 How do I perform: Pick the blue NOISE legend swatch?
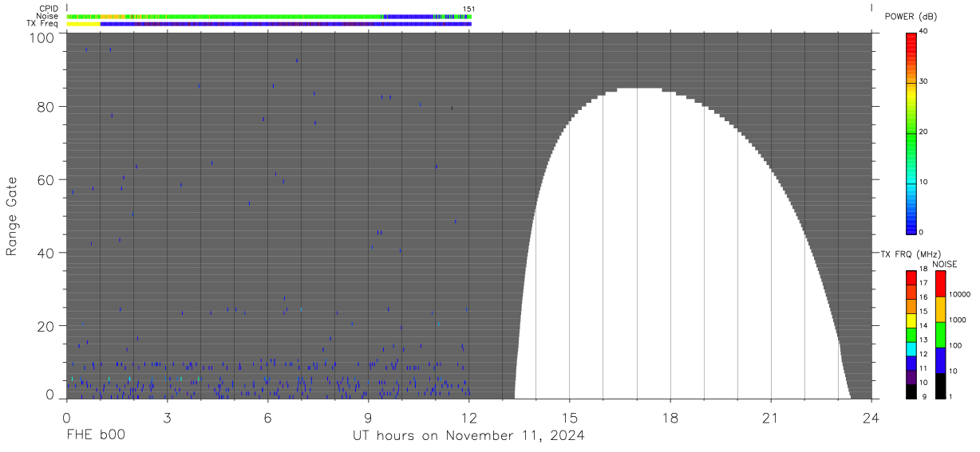(x=940, y=360)
